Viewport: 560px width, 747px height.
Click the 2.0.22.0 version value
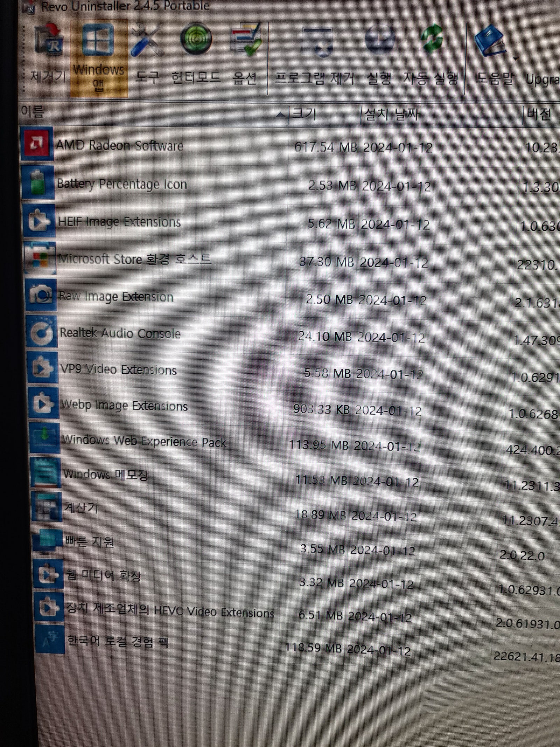[521, 555]
